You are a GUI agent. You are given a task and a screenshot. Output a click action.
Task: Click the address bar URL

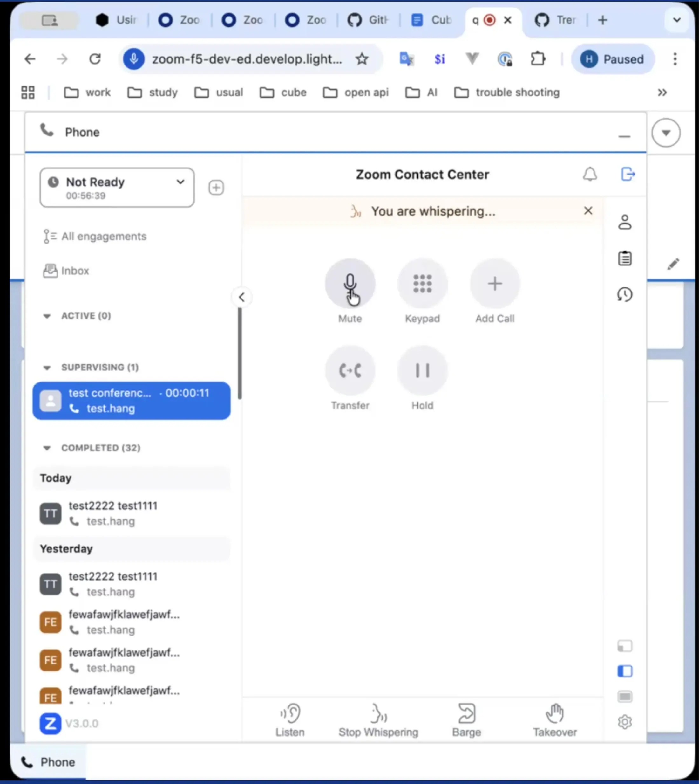point(247,59)
